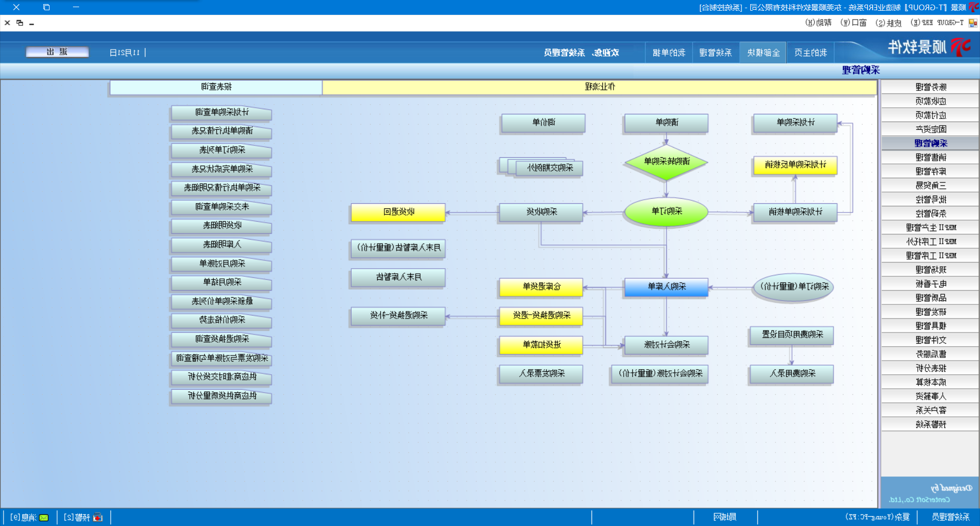Open the 帮助(H) menu
This screenshot has height=526, width=980.
pos(818,23)
